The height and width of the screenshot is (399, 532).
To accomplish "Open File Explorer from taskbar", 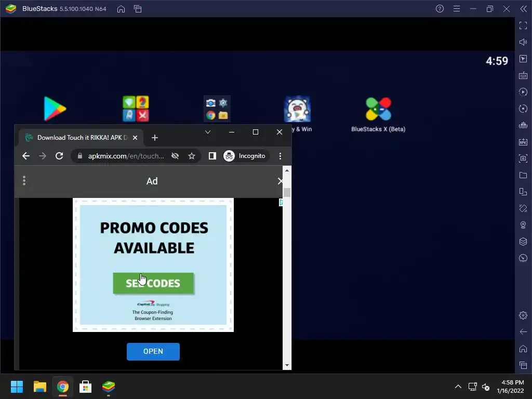I will click(x=39, y=387).
